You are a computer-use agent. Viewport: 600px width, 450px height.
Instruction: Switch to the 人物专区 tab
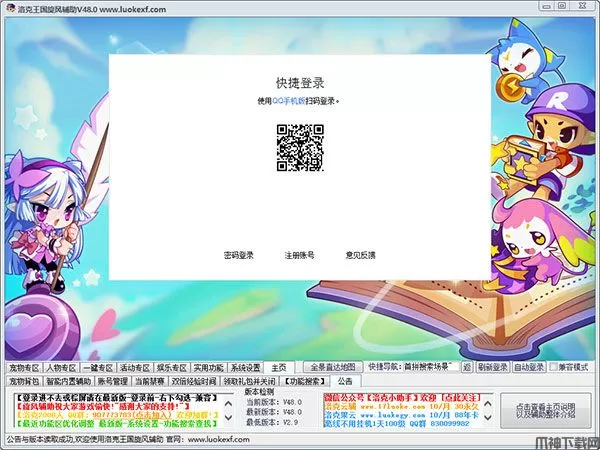click(61, 368)
